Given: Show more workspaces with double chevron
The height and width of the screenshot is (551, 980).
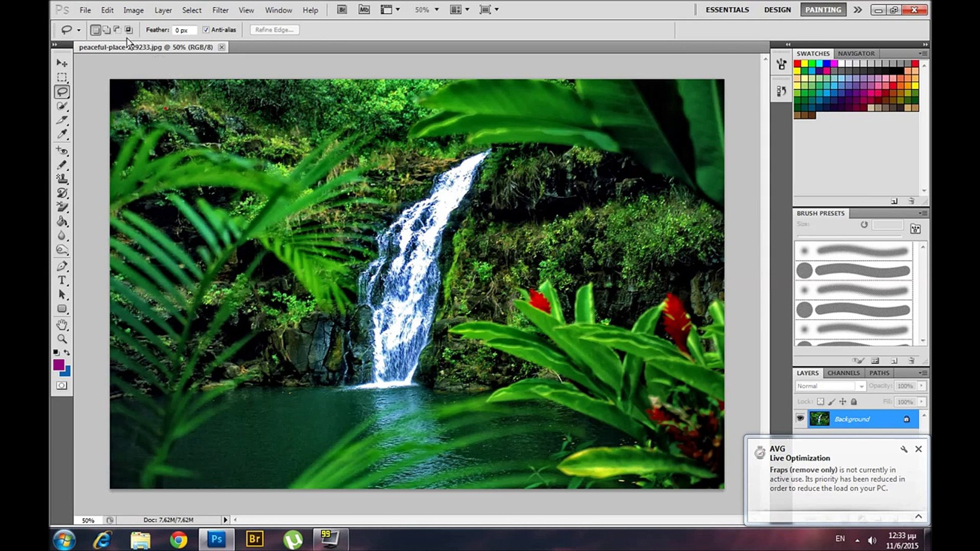Looking at the screenshot, I should tap(857, 10).
